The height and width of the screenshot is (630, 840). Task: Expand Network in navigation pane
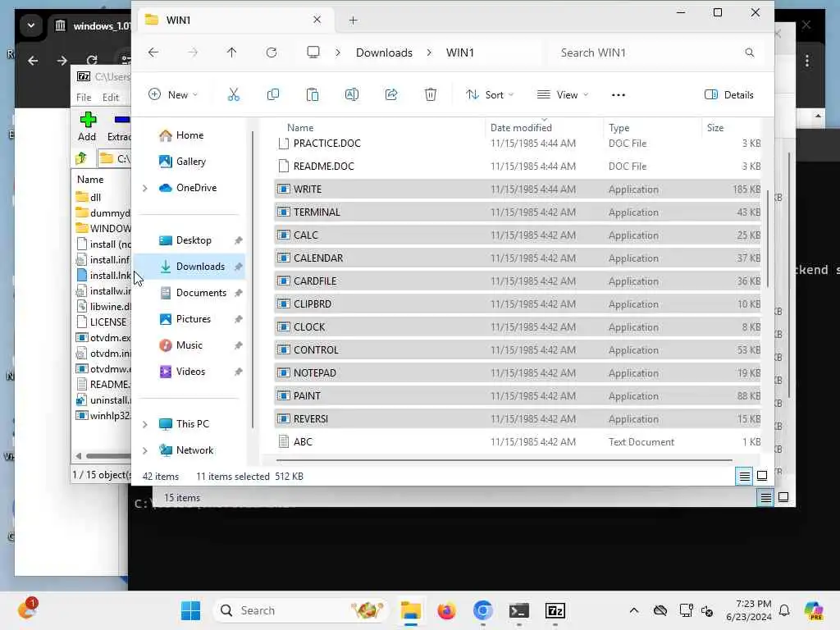144,450
